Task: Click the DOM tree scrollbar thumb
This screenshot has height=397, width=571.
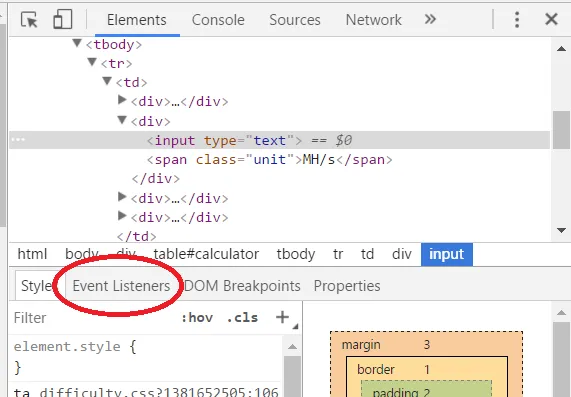Action: [561, 130]
